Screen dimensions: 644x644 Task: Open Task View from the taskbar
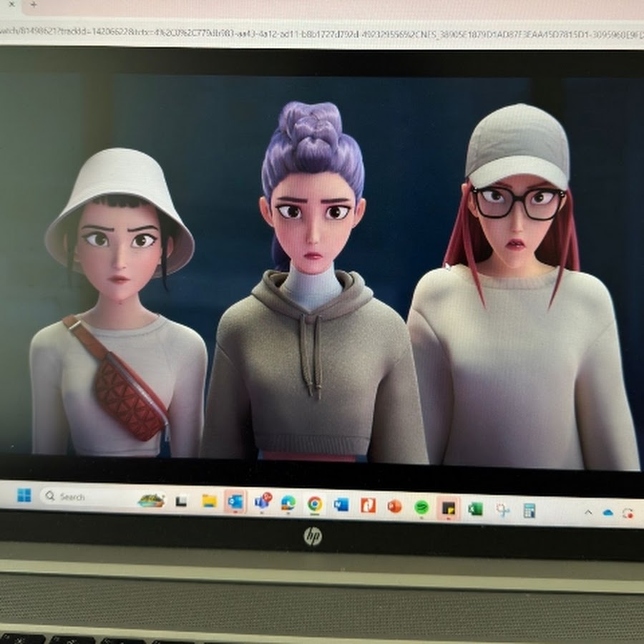point(182,501)
